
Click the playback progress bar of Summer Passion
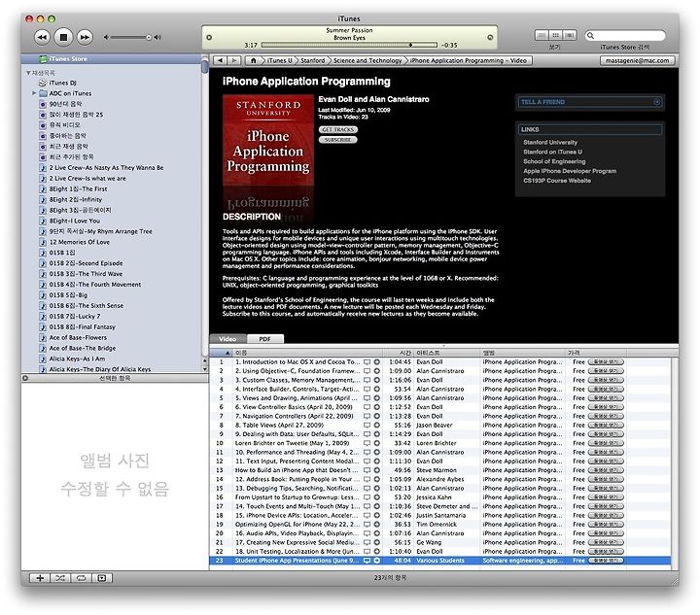pos(349,45)
